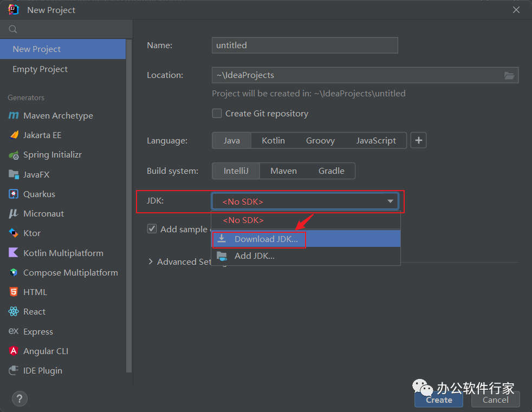Select the Angular CLI icon
Image resolution: width=532 pixels, height=412 pixels.
click(14, 351)
